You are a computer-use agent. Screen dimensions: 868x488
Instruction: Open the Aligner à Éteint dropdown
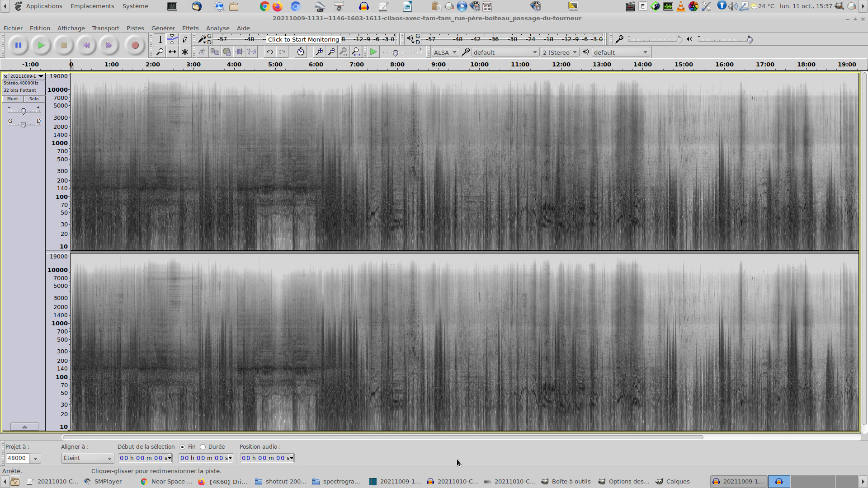coord(87,458)
